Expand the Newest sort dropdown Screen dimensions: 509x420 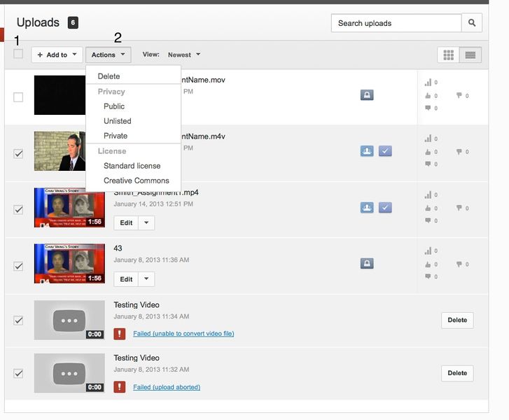pos(184,55)
